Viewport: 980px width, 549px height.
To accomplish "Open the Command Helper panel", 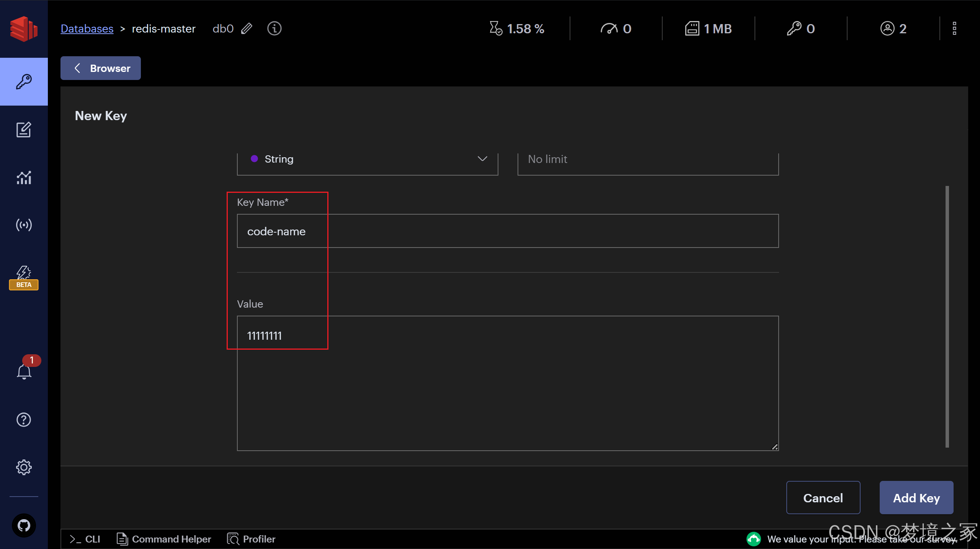I will pos(164,539).
